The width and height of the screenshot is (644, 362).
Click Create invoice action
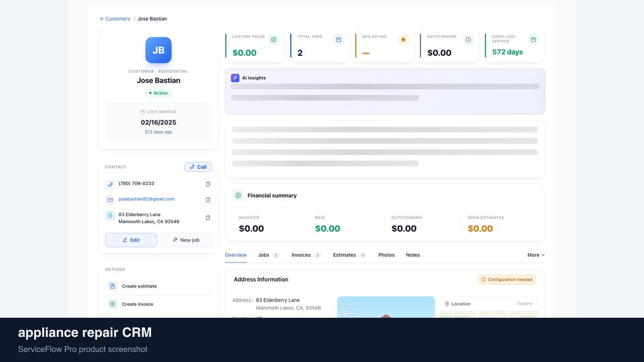point(158,304)
